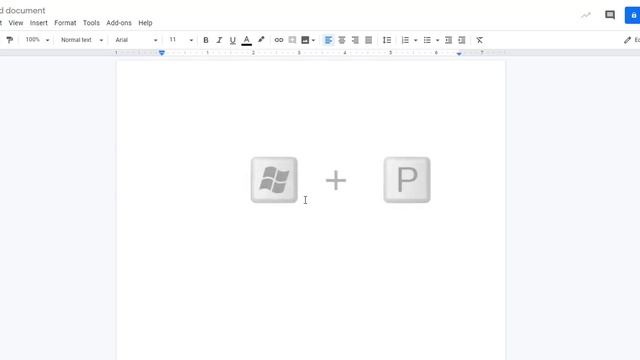Open the Tools menu
Viewport: 640px width, 360px height.
91,23
